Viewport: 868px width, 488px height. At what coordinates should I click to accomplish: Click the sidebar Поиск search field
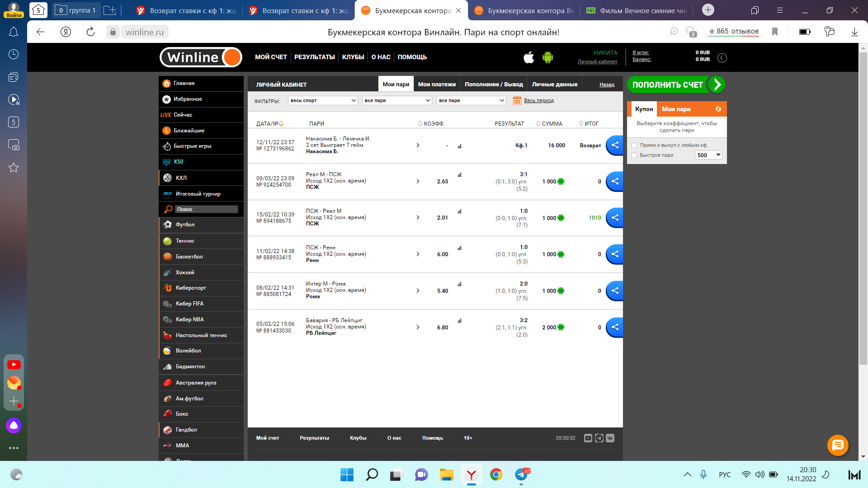coord(206,209)
